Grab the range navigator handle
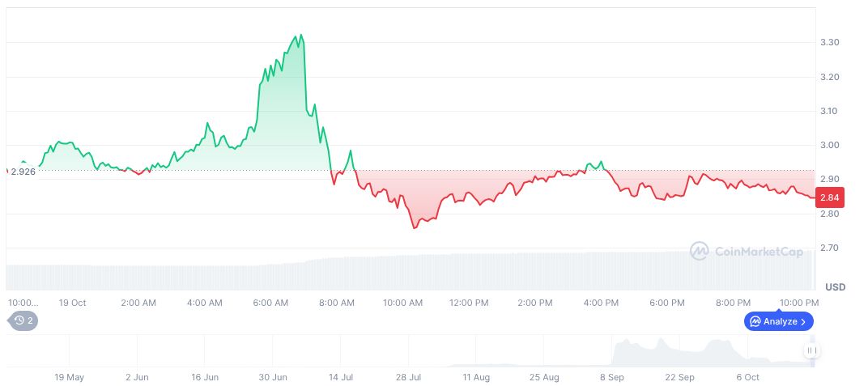Viewport: 868px width, 386px height. pyautogui.click(x=812, y=350)
